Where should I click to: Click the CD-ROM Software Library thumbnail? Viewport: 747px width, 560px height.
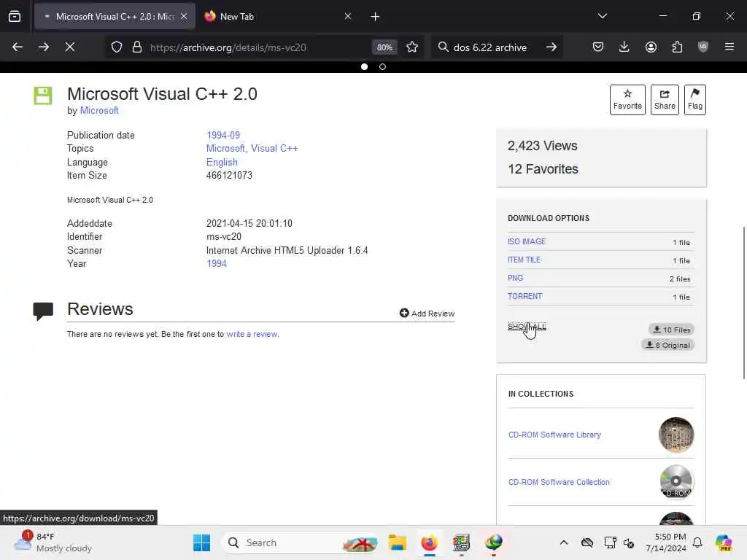click(676, 435)
